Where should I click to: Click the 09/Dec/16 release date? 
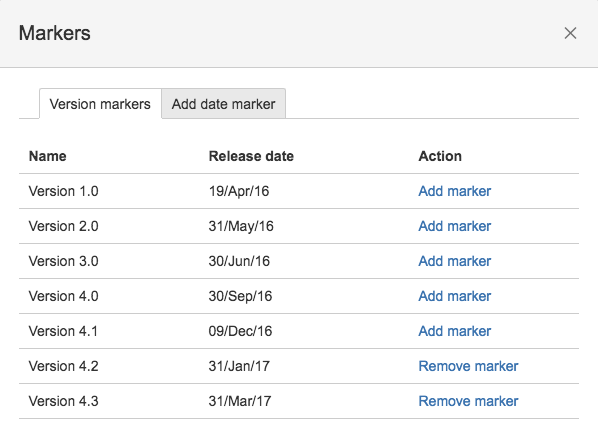[240, 331]
